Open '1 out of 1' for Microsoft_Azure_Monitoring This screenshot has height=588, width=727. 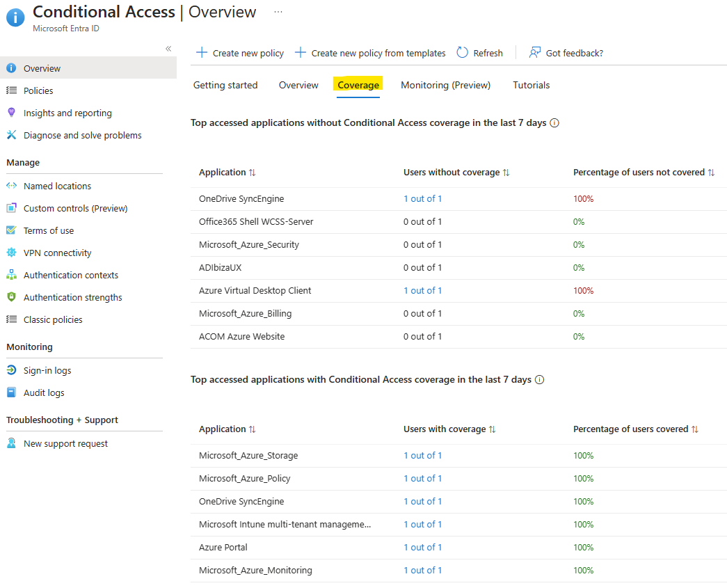coord(422,571)
